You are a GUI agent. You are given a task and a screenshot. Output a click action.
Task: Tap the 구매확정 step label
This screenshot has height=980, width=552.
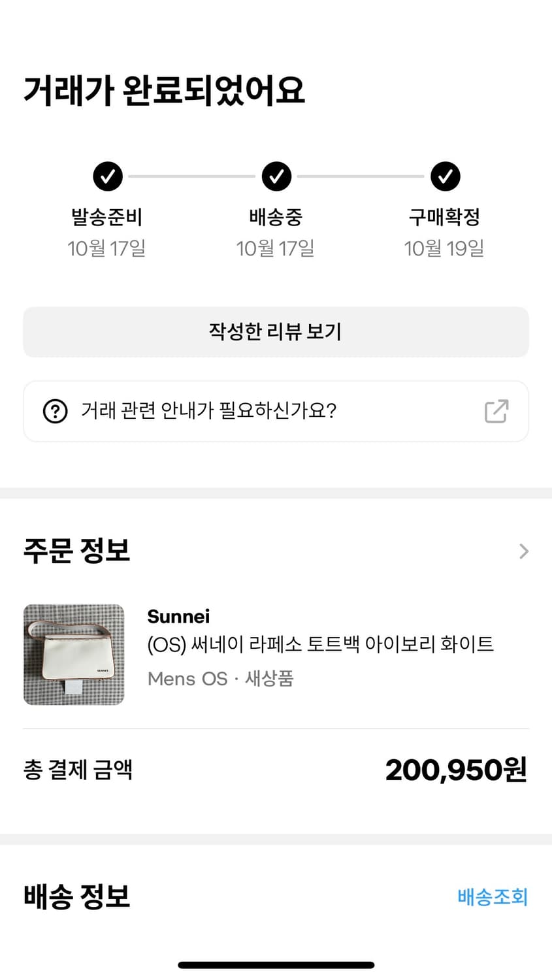444,217
